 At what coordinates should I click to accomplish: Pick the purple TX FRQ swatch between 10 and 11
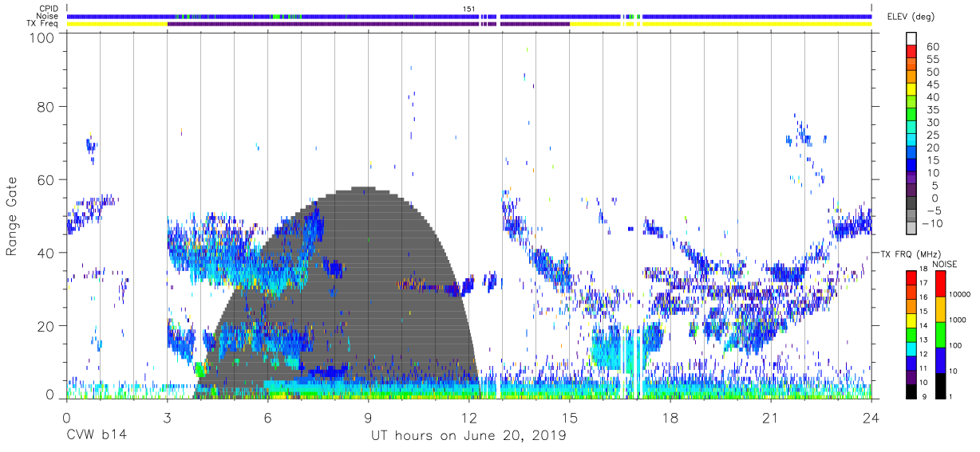pyautogui.click(x=911, y=375)
